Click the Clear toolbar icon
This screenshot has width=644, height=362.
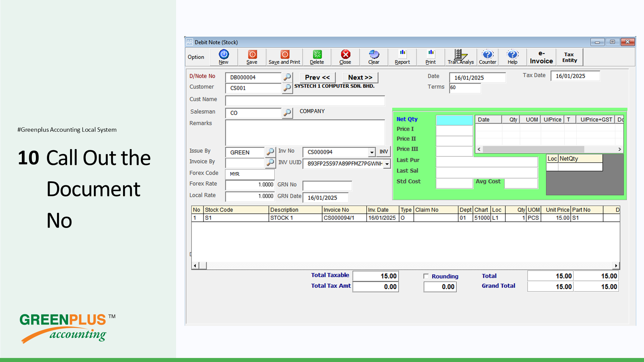(374, 57)
